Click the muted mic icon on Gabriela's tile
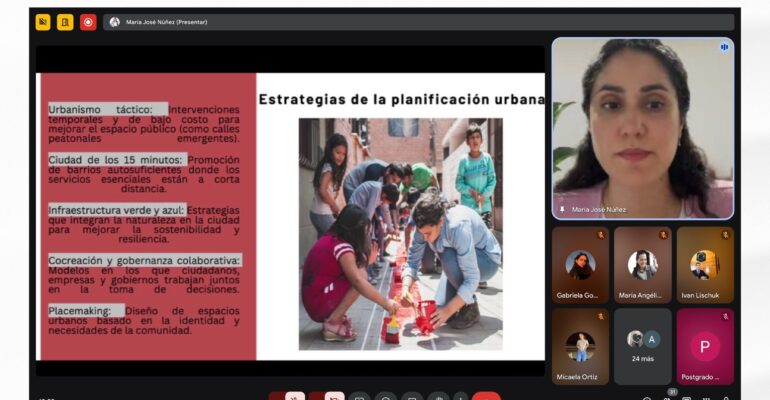The height and width of the screenshot is (400, 770). point(601,235)
